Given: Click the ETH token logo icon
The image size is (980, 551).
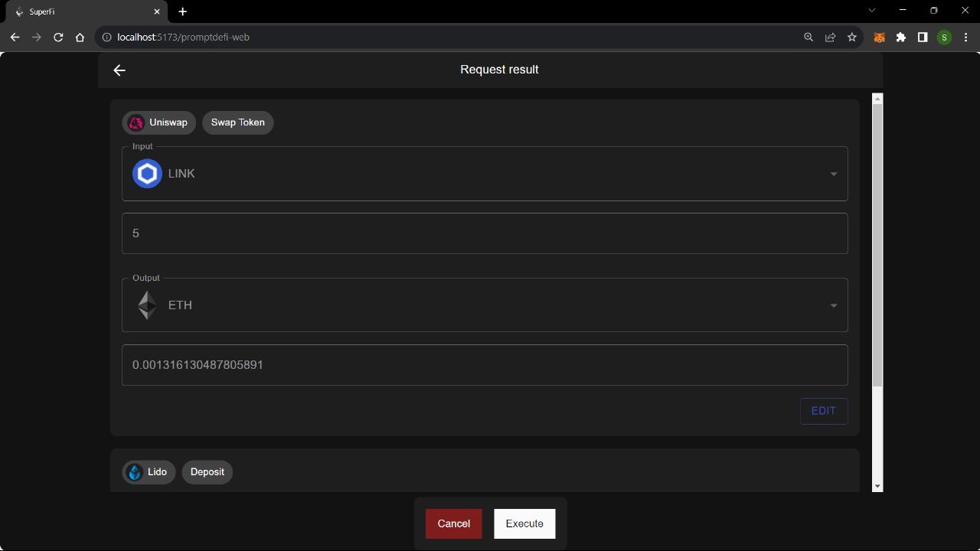Looking at the screenshot, I should [147, 305].
